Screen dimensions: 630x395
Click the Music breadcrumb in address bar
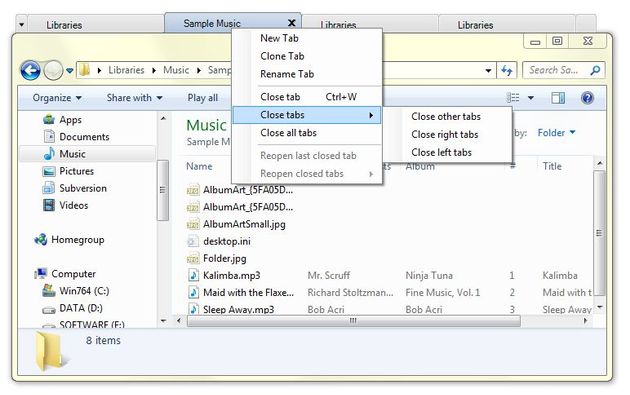(176, 70)
